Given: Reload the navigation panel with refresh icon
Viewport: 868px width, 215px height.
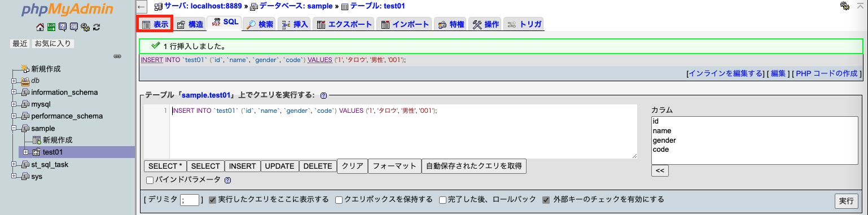Looking at the screenshot, I should [97, 27].
